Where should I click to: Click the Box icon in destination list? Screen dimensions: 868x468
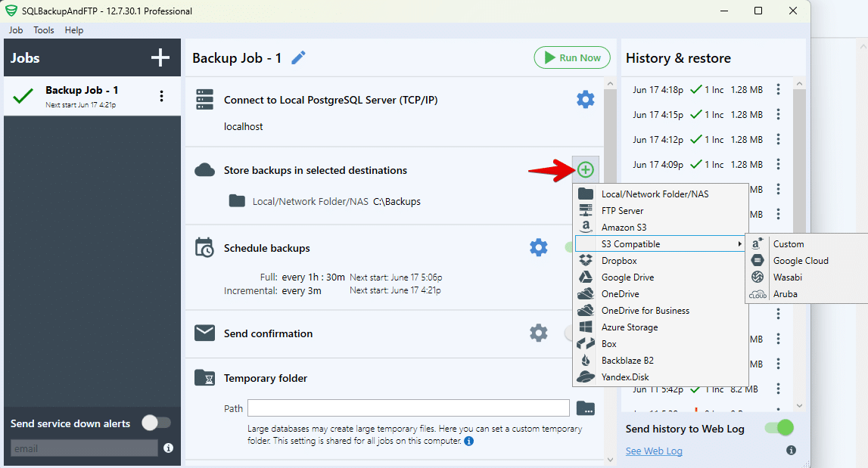coord(585,343)
